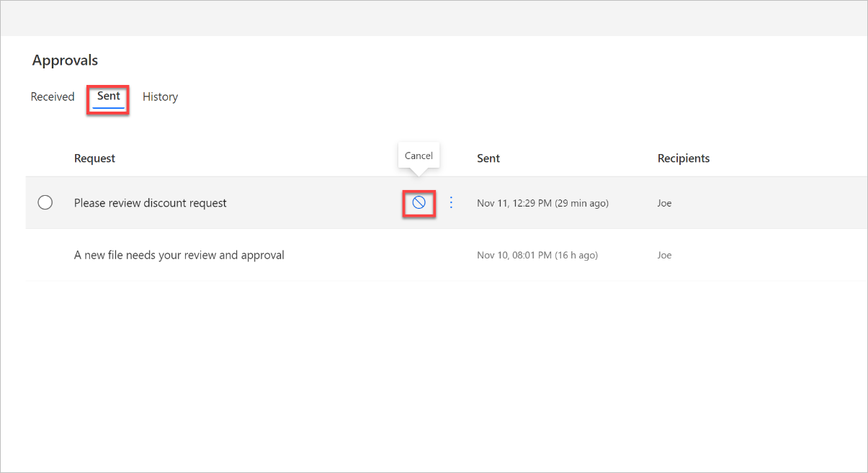The width and height of the screenshot is (868, 473).
Task: Click the Recipients column header
Action: coord(684,158)
